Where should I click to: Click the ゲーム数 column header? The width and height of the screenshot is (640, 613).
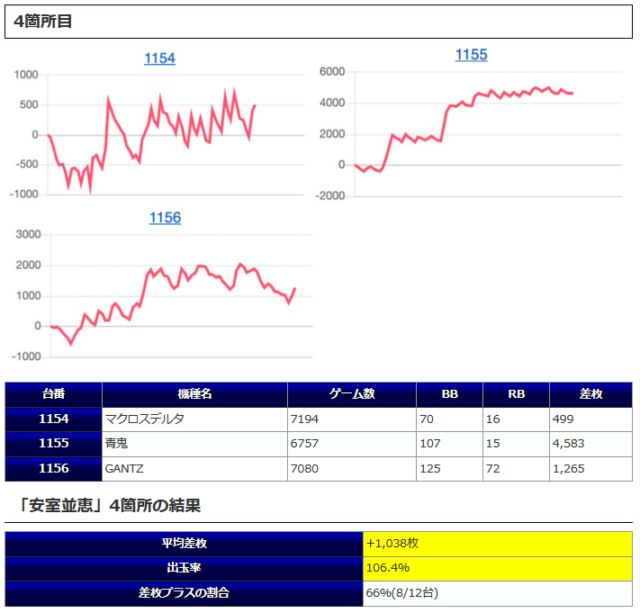point(351,394)
